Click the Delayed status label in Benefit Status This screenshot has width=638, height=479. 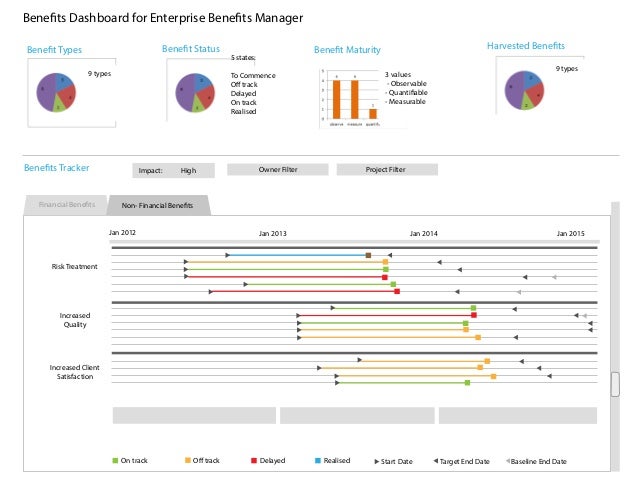[x=243, y=94]
